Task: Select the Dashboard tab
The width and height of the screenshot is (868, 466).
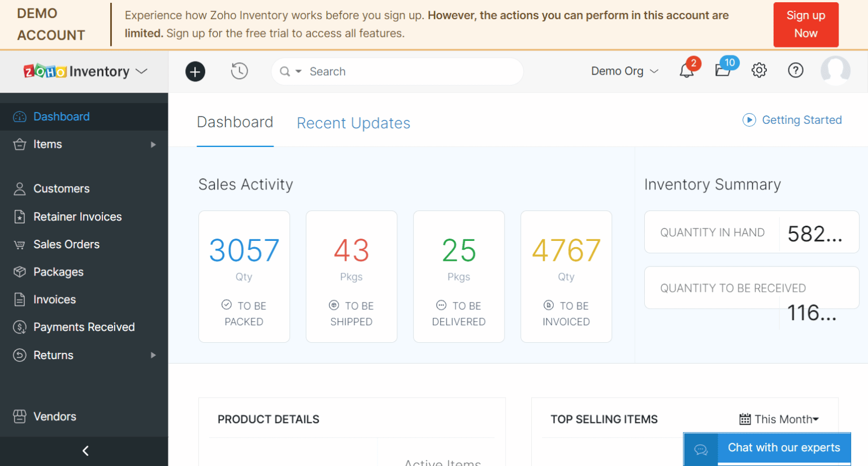Action: click(235, 122)
